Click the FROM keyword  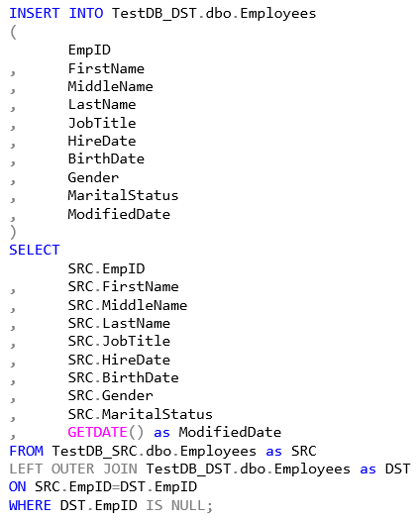click(27, 451)
